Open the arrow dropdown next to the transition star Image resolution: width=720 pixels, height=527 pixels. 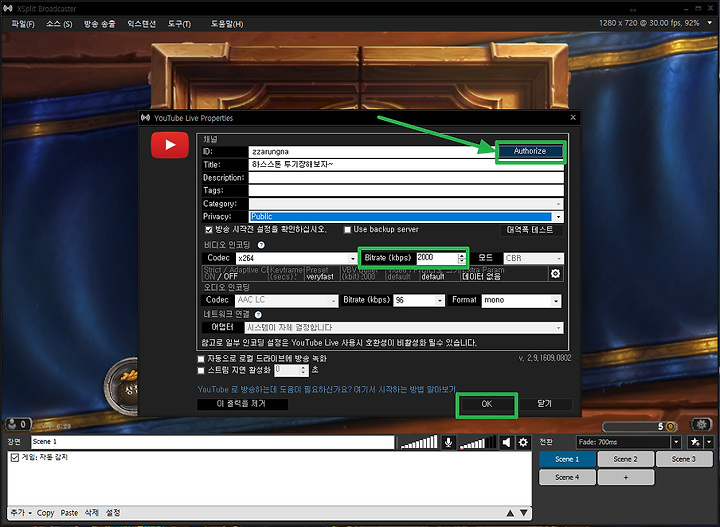pyautogui.click(x=709, y=442)
